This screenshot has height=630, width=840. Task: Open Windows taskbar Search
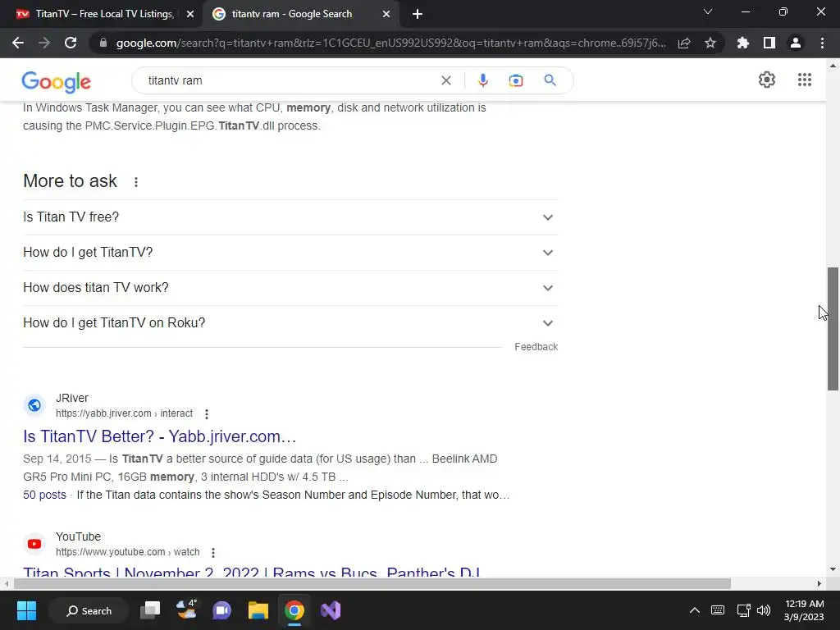pyautogui.click(x=89, y=610)
